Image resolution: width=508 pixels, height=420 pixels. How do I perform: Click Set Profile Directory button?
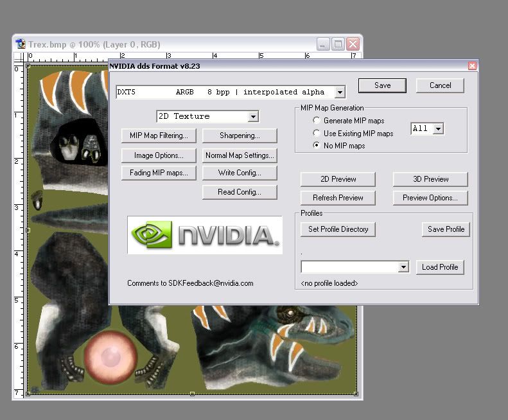pos(338,229)
